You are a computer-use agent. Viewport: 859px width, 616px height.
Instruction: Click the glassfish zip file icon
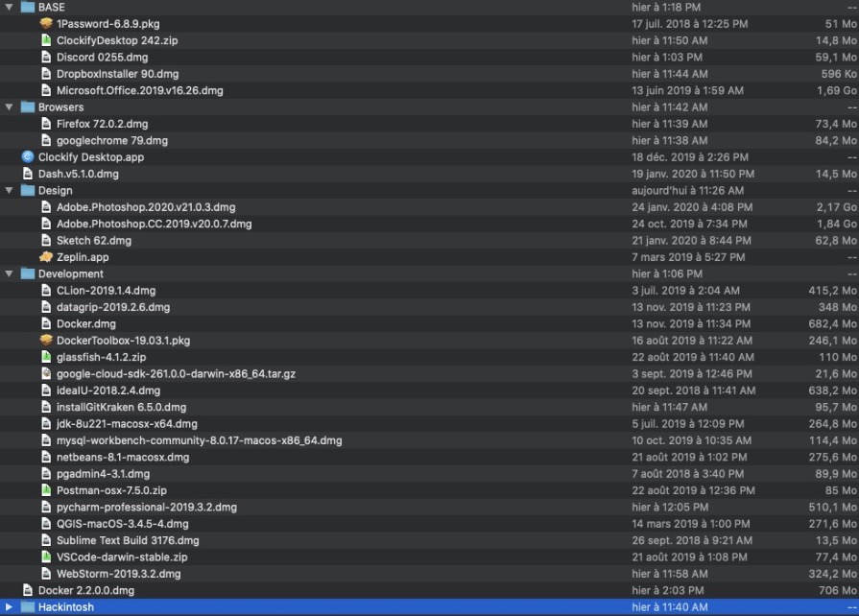click(x=46, y=357)
